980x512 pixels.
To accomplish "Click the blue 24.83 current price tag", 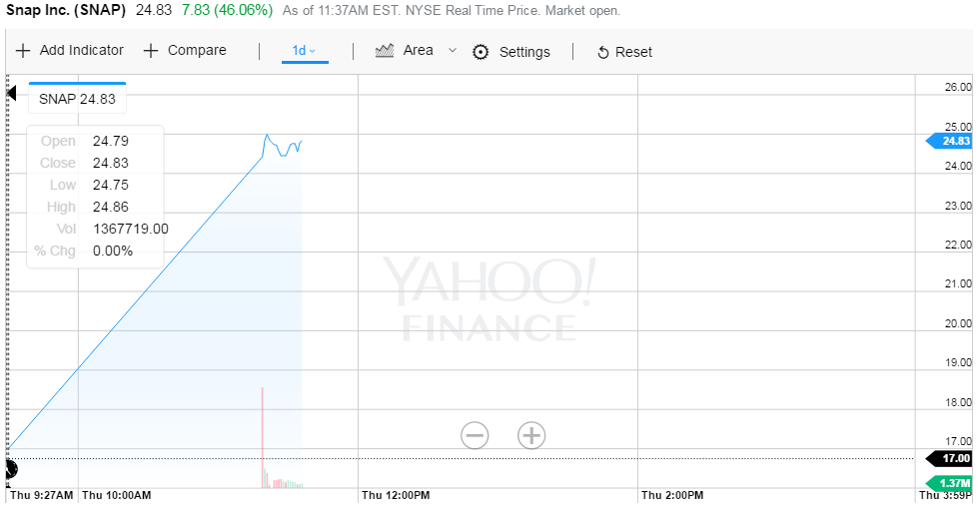I will [x=951, y=141].
